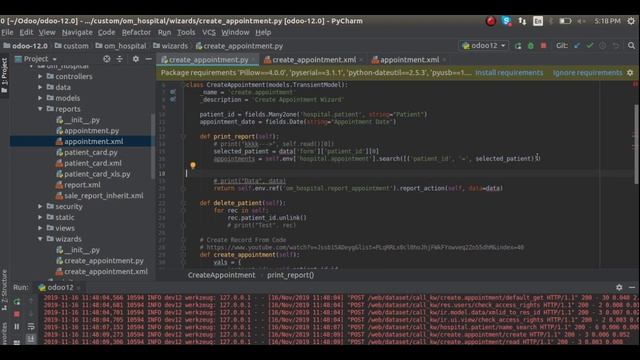Click the Git revert arrow icon
The image size is (640, 360).
616,46
